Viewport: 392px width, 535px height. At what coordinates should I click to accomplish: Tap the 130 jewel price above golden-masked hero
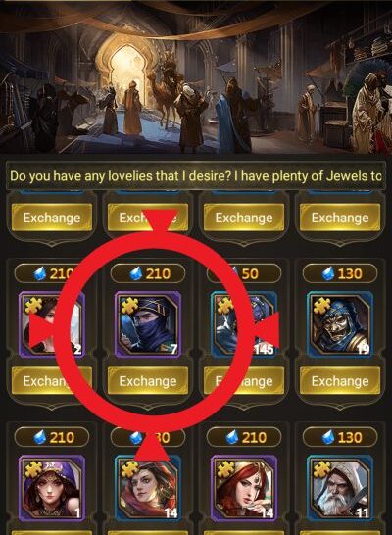point(340,273)
